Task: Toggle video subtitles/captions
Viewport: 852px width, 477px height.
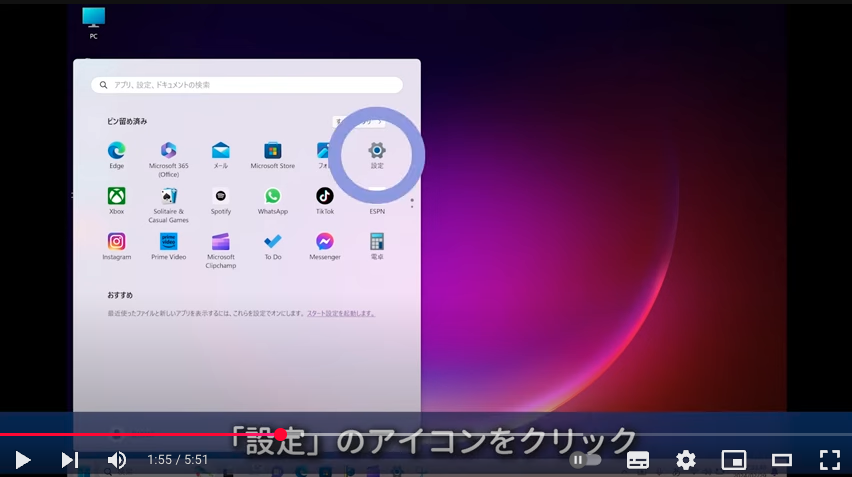Action: pos(638,460)
